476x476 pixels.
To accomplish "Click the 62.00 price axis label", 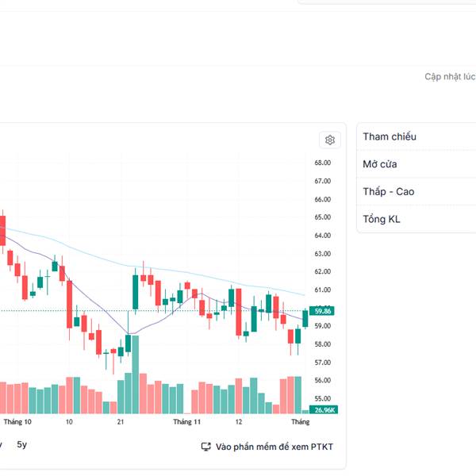I will coord(323,272).
